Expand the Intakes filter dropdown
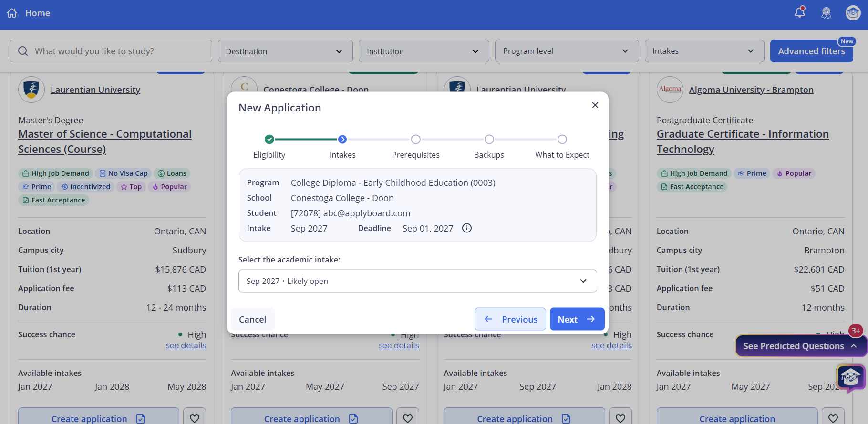 [704, 51]
